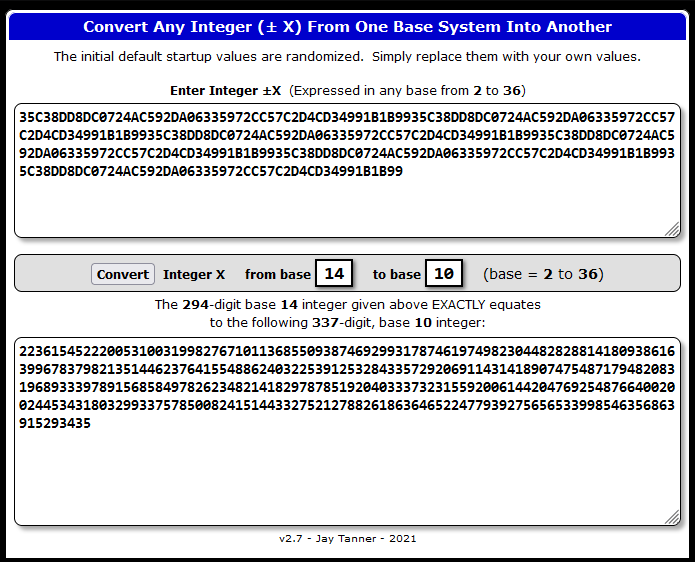Click the blue title 'Convert Any Integer' header
The height and width of the screenshot is (562, 695).
tap(348, 27)
